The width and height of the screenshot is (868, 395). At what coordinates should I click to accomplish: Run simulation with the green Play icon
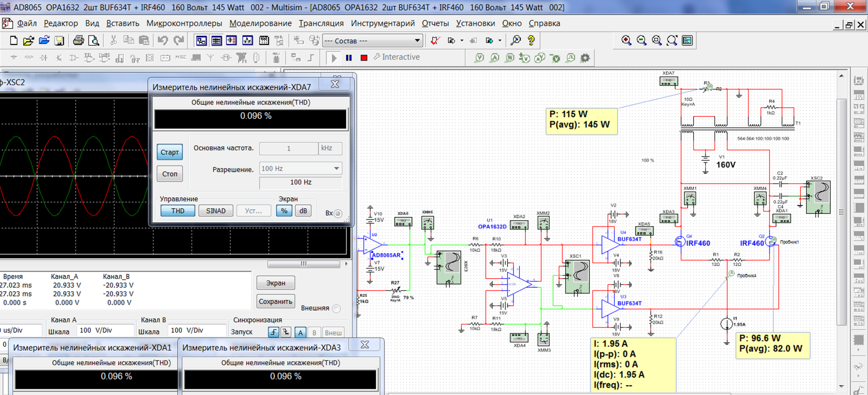click(x=334, y=58)
